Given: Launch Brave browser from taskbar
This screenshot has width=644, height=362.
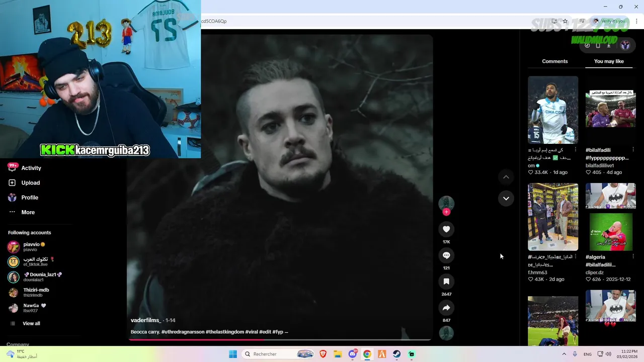Looking at the screenshot, I should click(x=323, y=354).
